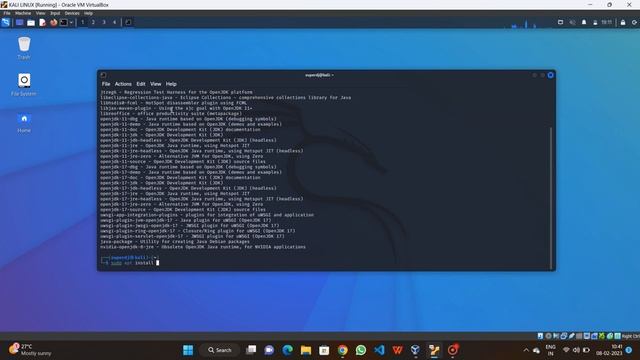
Task: Open the text editor panel launcher
Action: point(42,22)
